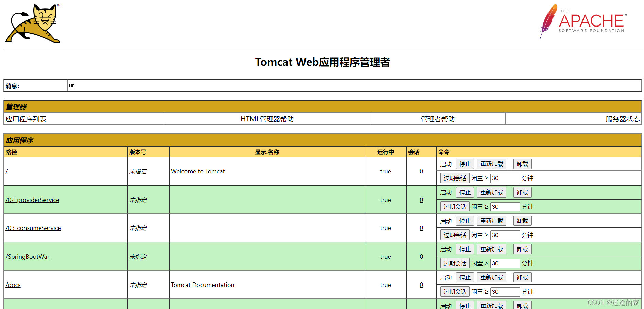Open the root path / link
This screenshot has width=644, height=309.
[x=7, y=171]
